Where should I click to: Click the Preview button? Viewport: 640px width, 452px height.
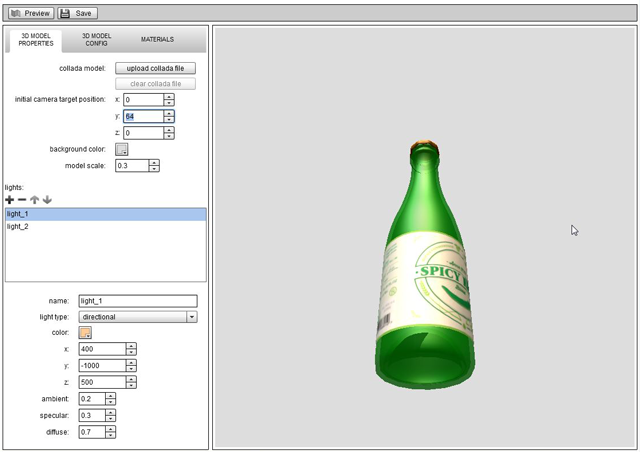pos(31,13)
